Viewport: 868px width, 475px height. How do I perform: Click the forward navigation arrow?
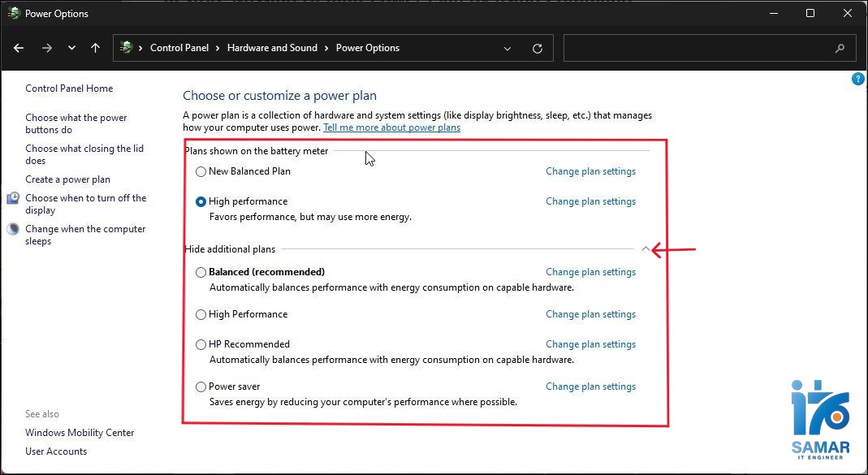[46, 49]
